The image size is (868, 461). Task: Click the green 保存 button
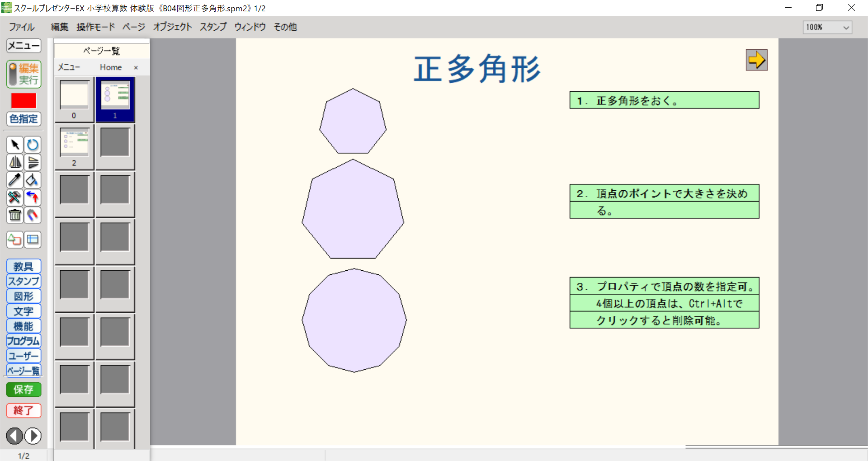24,389
